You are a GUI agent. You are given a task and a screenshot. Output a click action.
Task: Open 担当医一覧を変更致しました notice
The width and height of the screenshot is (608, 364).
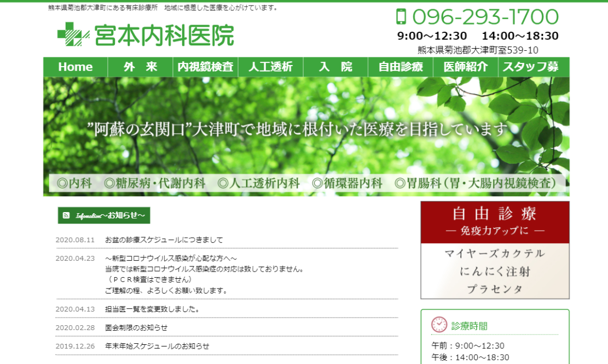pos(152,309)
